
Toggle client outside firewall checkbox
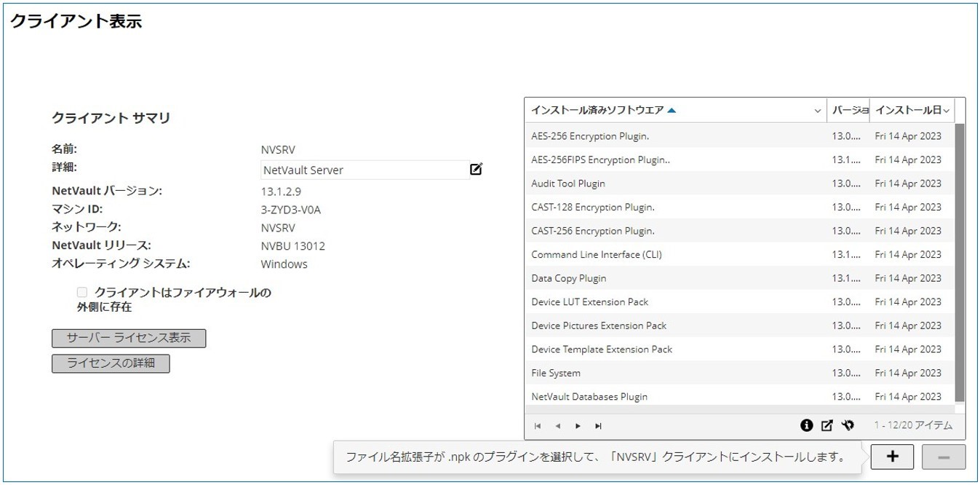[82, 292]
